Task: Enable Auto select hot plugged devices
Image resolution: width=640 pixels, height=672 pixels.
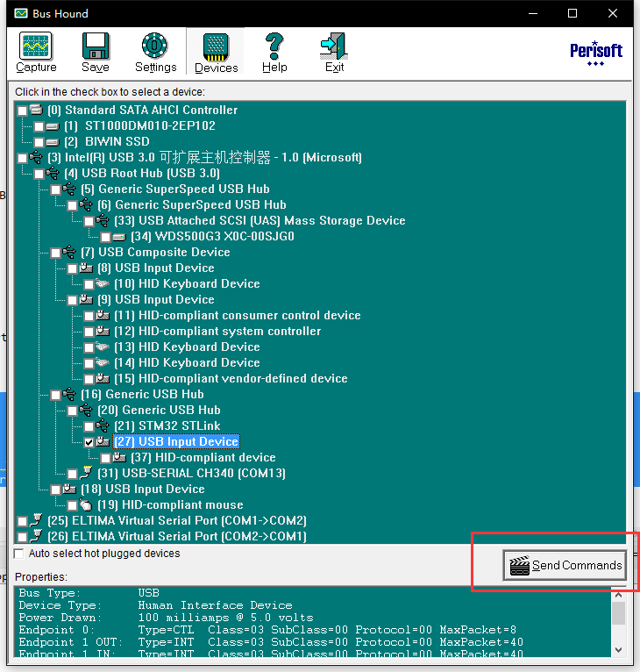Action: [x=18, y=554]
